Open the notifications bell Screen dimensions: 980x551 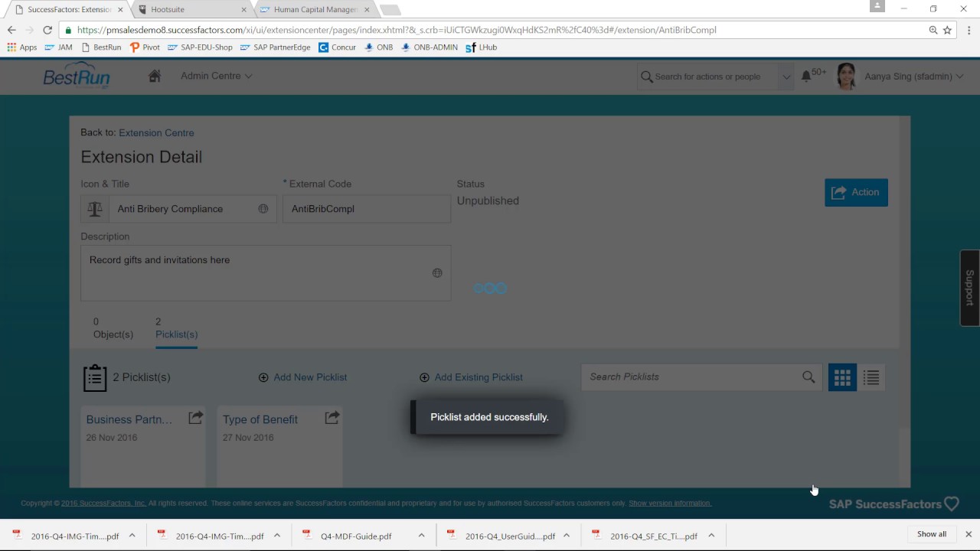click(806, 77)
